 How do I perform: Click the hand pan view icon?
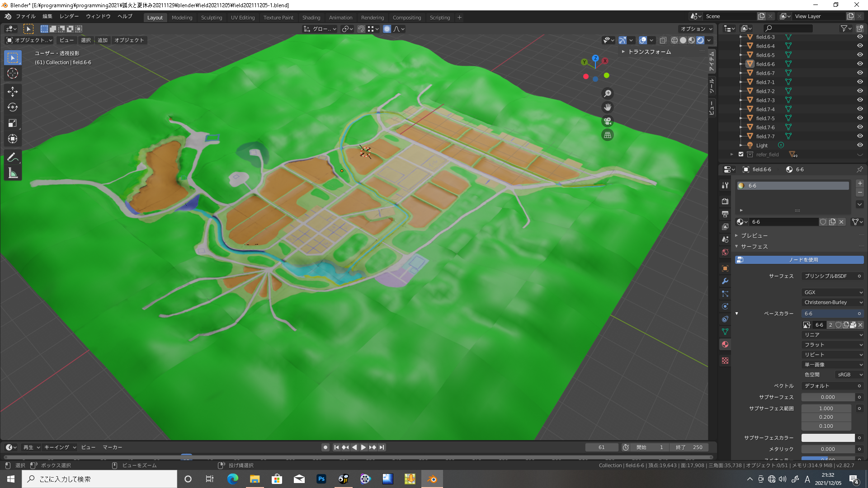[x=608, y=107]
